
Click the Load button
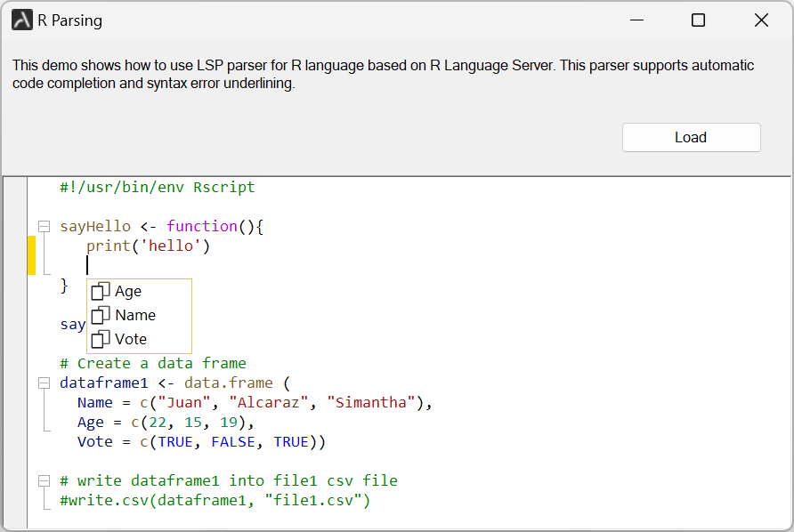(x=692, y=137)
